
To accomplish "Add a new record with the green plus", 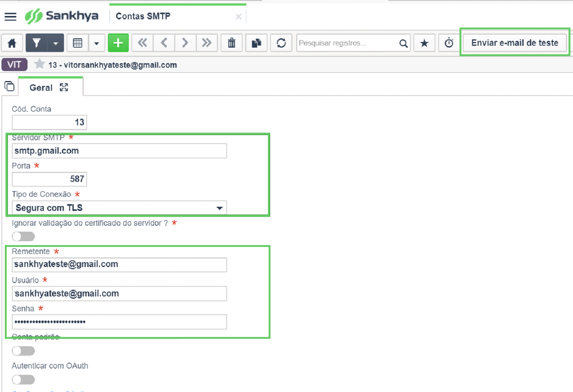I will click(118, 43).
